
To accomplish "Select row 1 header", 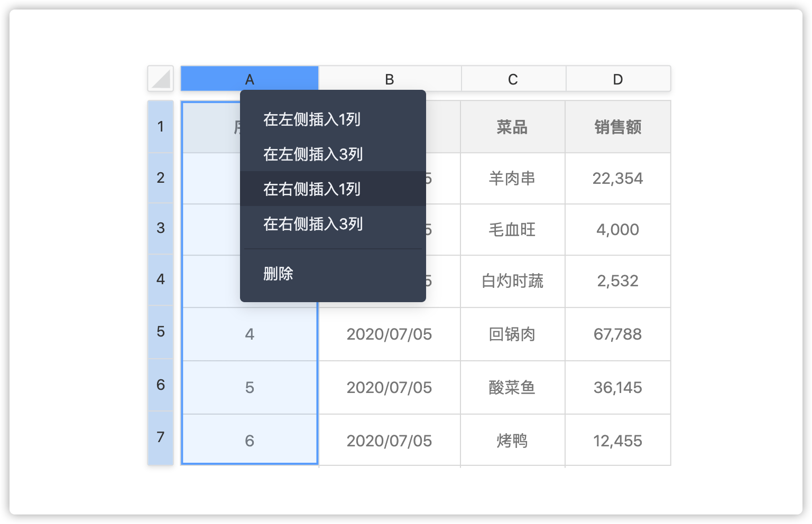I will [x=161, y=127].
